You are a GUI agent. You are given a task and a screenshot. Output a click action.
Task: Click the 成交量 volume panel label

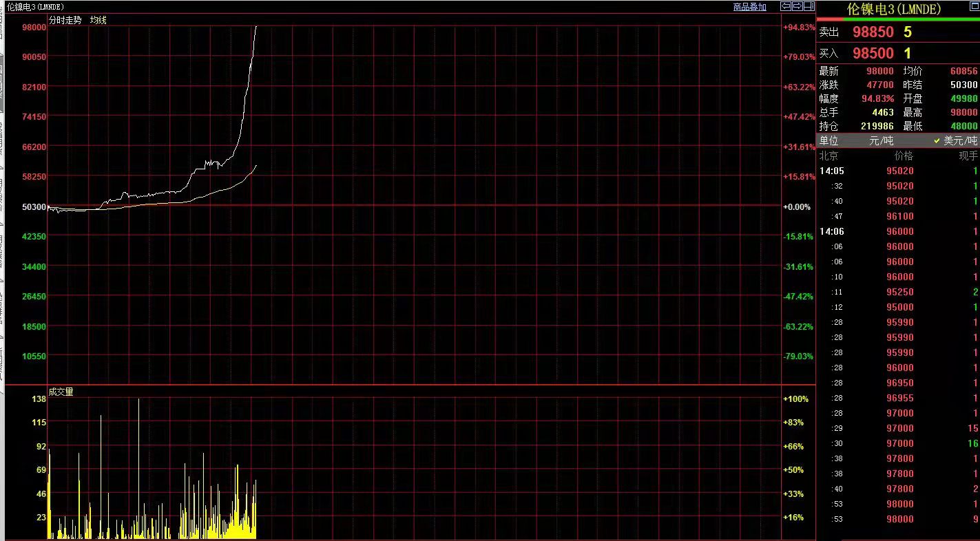pos(61,392)
